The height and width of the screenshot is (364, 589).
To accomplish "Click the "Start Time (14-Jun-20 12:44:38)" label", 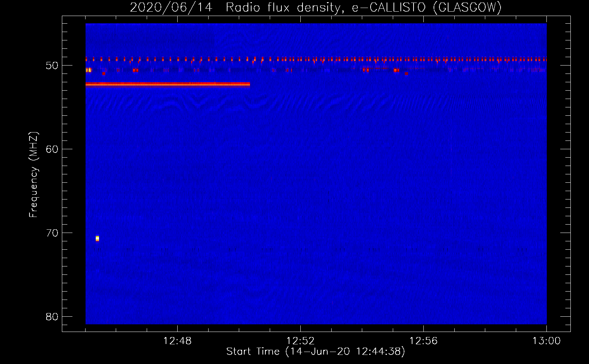I will [x=316, y=352].
